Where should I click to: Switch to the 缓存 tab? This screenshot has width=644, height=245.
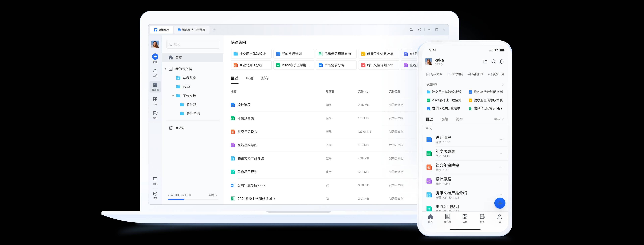tap(265, 78)
